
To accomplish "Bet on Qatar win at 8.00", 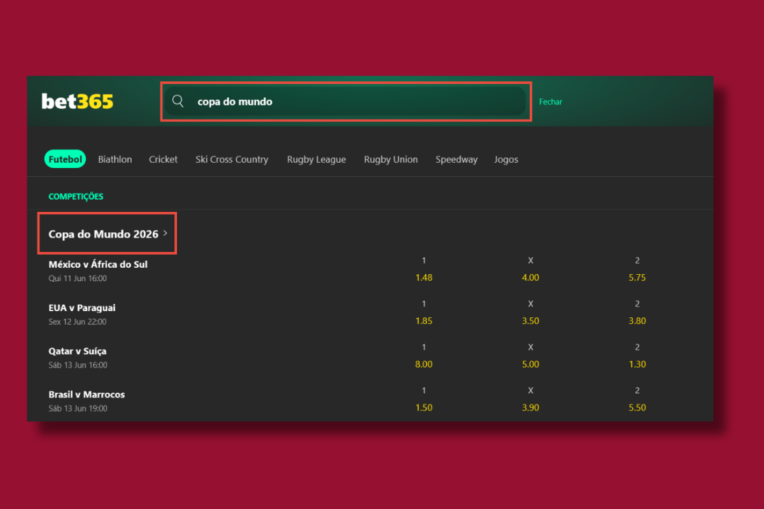I will [424, 364].
